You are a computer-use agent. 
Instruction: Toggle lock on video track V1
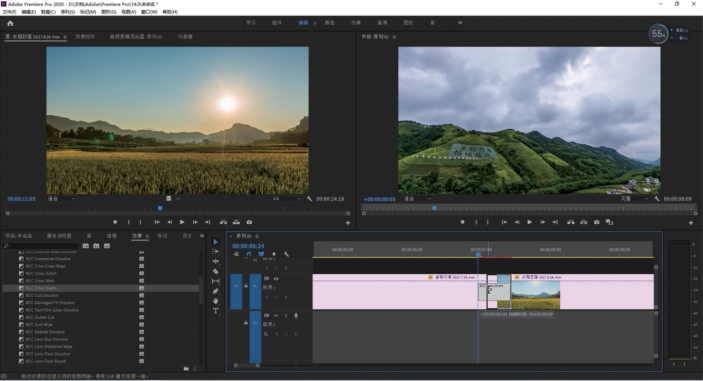point(246,286)
